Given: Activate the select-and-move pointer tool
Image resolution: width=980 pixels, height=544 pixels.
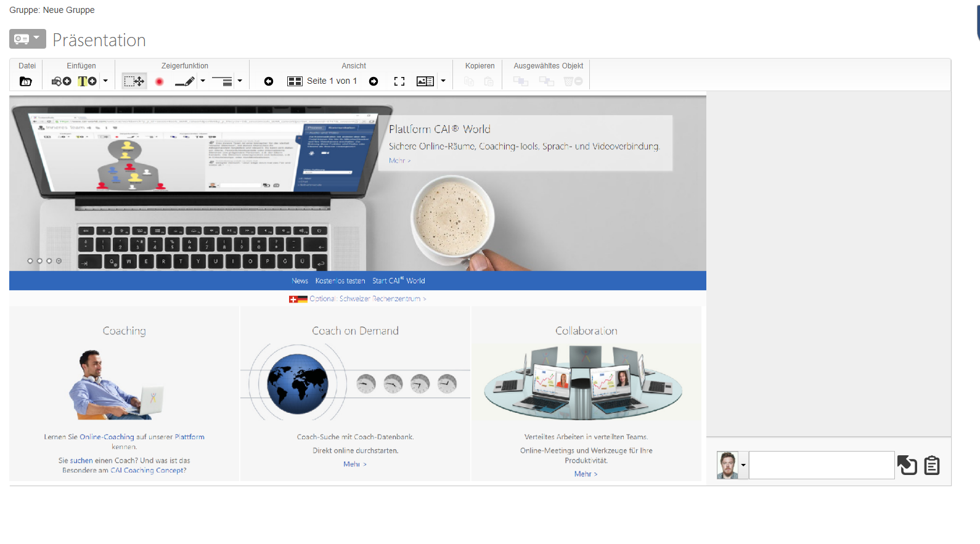Looking at the screenshot, I should [134, 81].
